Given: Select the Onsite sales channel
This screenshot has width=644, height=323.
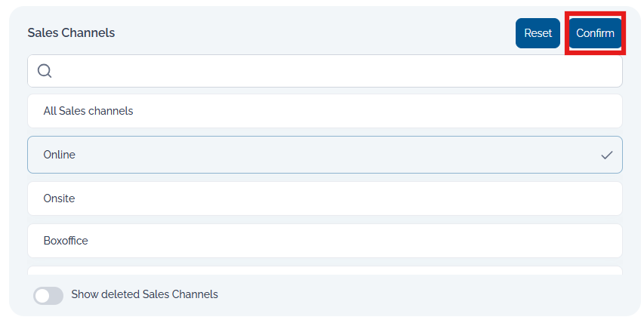Looking at the screenshot, I should pyautogui.click(x=325, y=198).
